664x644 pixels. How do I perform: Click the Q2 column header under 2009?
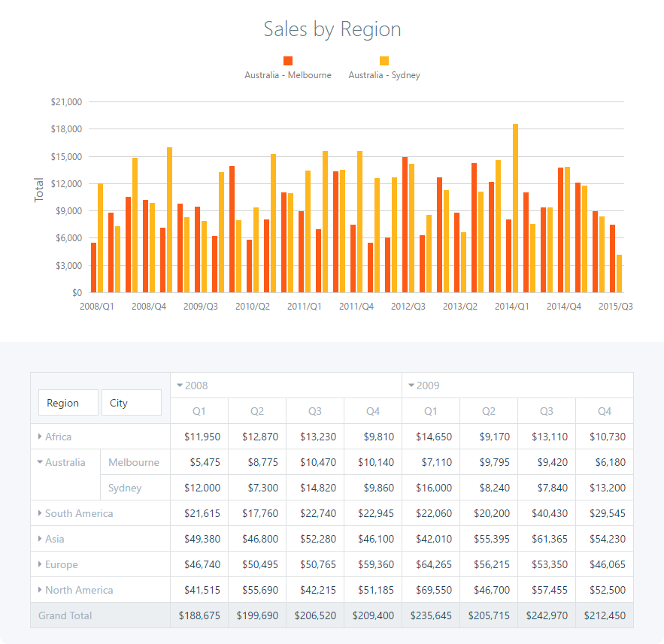tap(489, 411)
